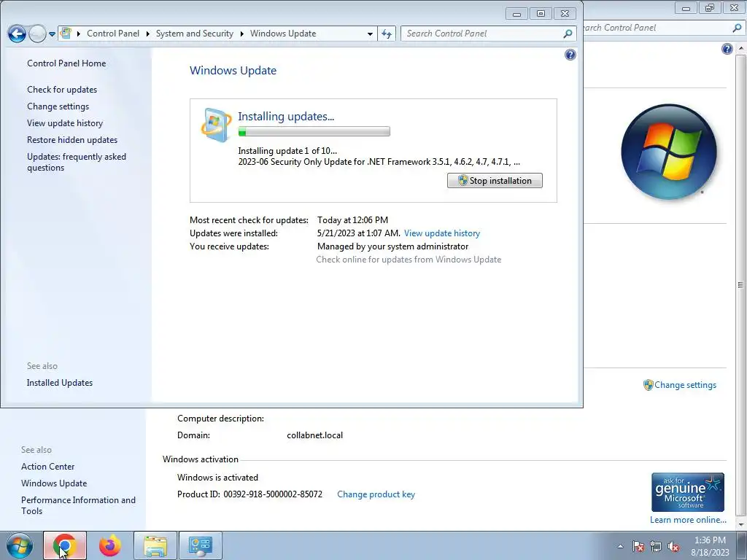The width and height of the screenshot is (747, 560).
Task: Click the Product ID value text
Action: pos(273,494)
